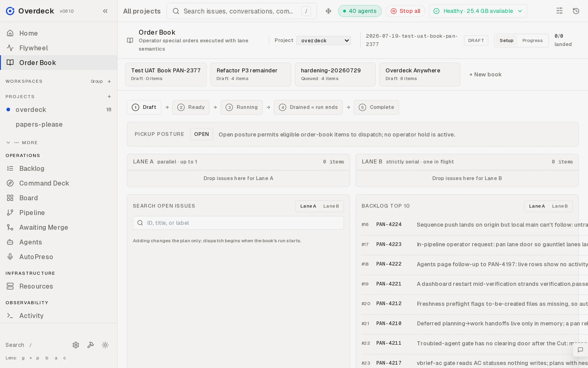Open the hardening-20260729 book
The width and height of the screenshot is (588, 368).
(335, 75)
